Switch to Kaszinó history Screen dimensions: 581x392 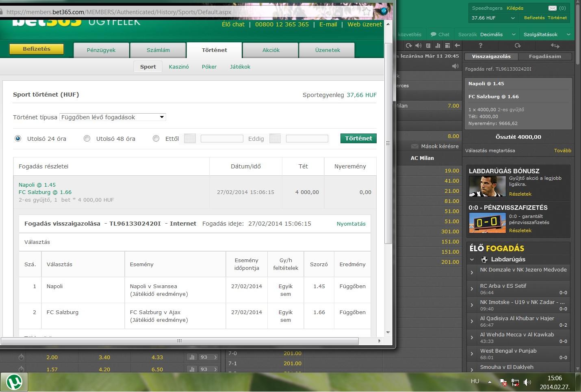[179, 67]
